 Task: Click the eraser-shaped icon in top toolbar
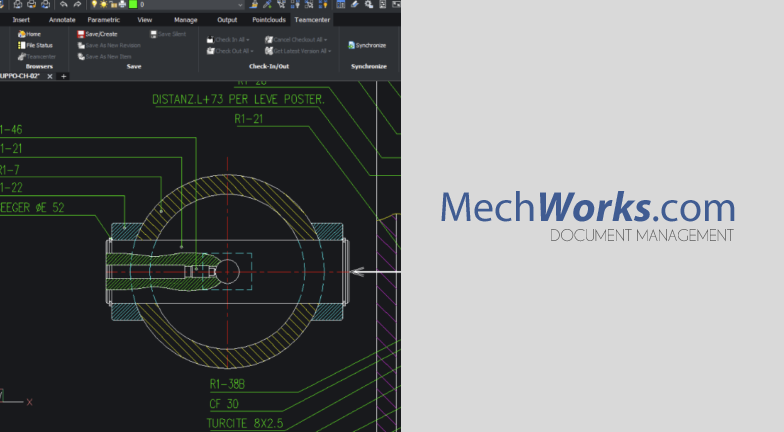[x=354, y=4]
